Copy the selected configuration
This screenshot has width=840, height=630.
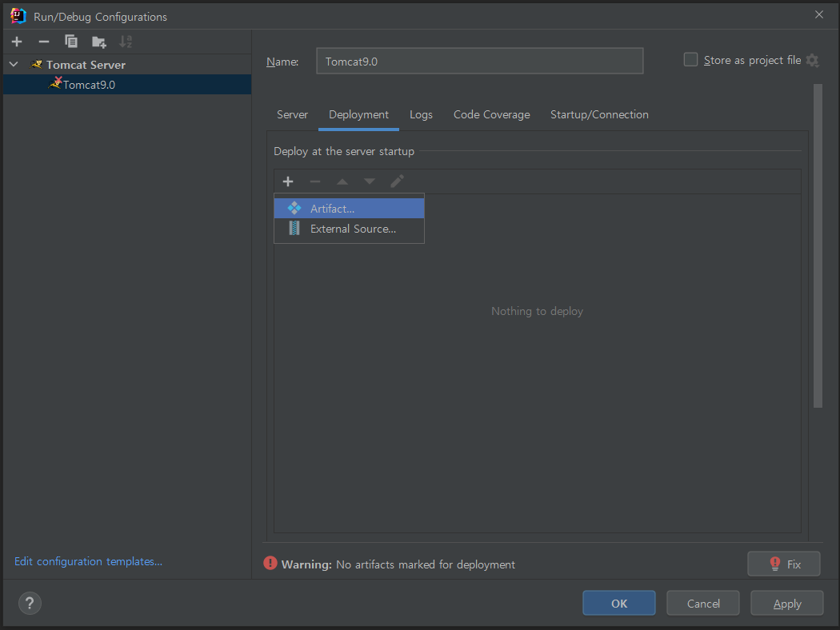click(70, 42)
